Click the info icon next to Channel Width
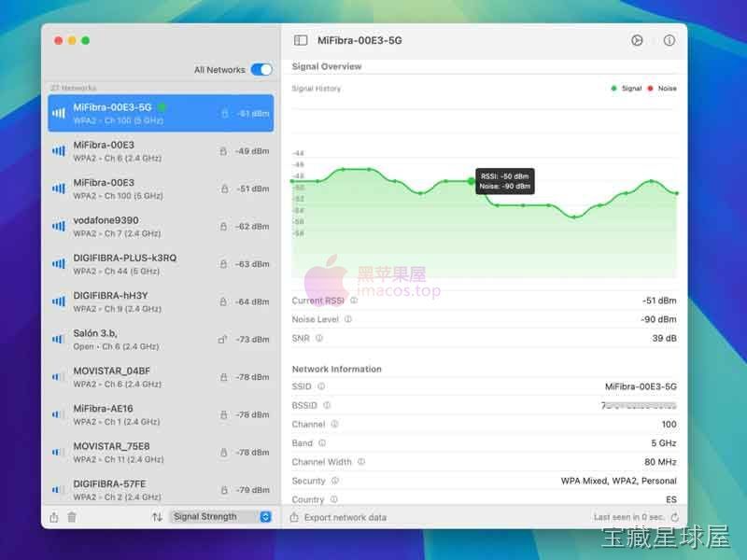 click(361, 461)
